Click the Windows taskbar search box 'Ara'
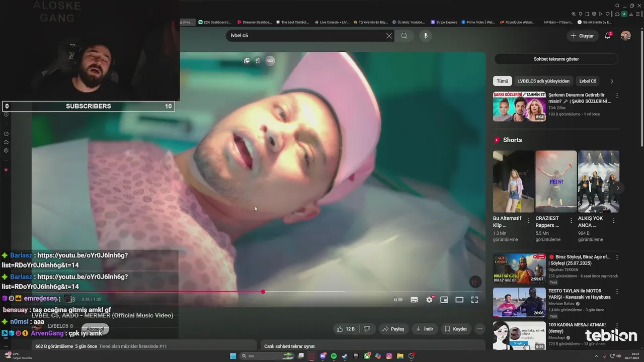Screen dimensions: 644x362 pos(268,356)
